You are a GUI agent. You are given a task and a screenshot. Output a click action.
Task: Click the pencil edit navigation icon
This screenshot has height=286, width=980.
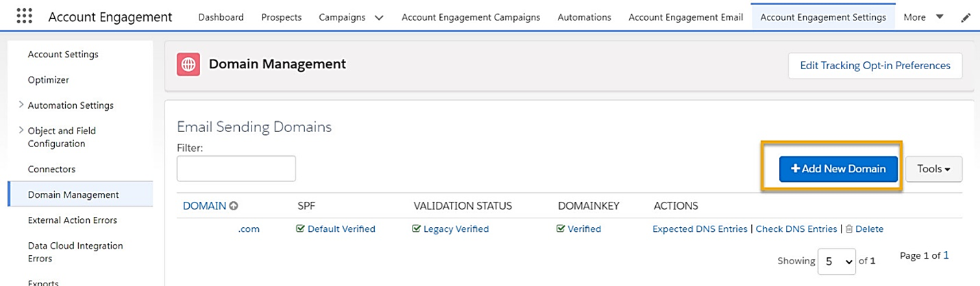[966, 18]
